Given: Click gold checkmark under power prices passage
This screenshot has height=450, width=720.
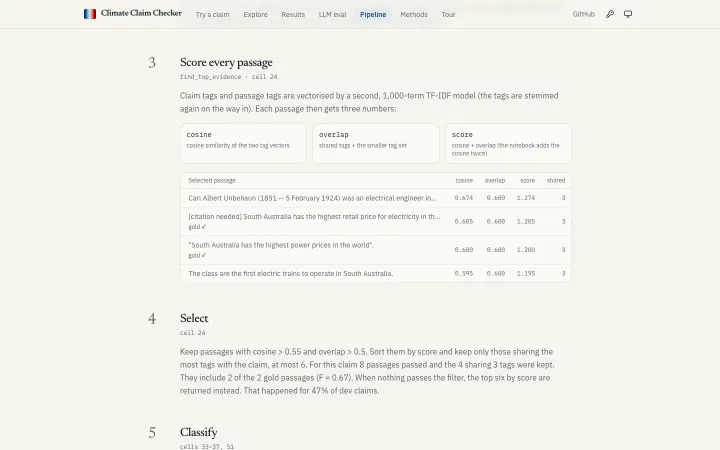Looking at the screenshot, I should tap(197, 255).
